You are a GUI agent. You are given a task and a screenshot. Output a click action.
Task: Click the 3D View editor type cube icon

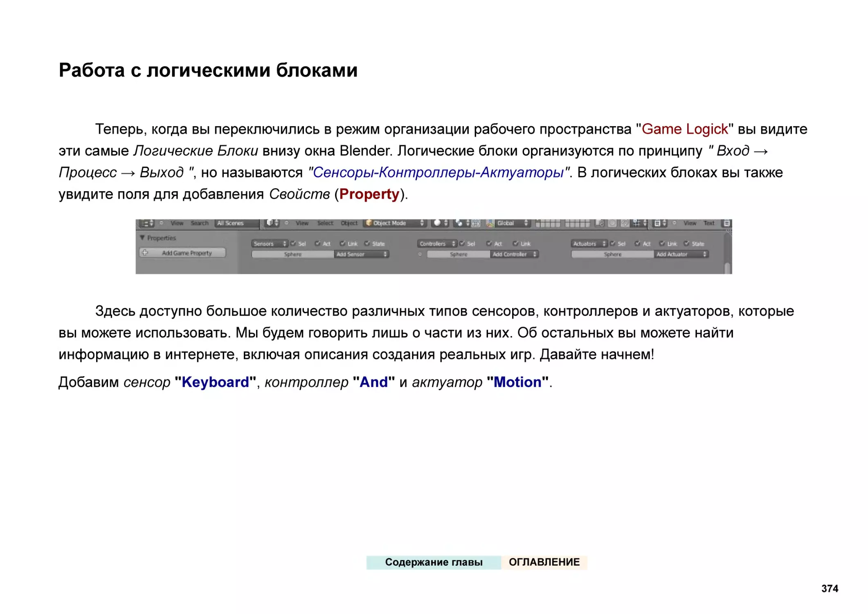click(x=272, y=223)
